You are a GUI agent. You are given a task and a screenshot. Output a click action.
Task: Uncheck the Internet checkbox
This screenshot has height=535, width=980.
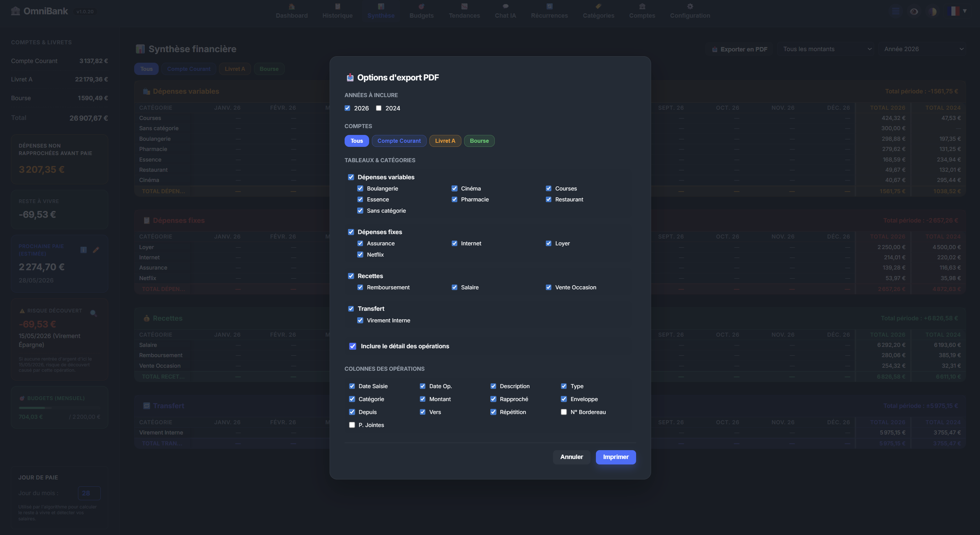click(454, 243)
